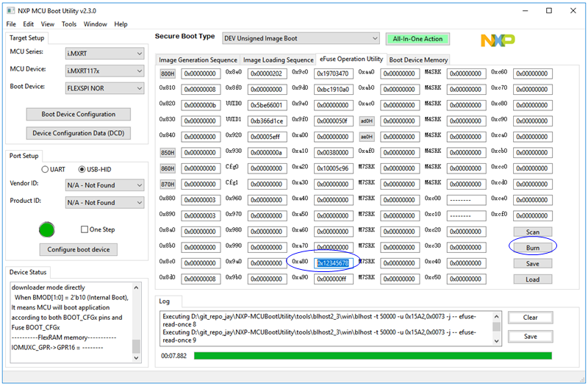Open the Tools menu
This screenshot has width=588, height=386.
coord(69,24)
